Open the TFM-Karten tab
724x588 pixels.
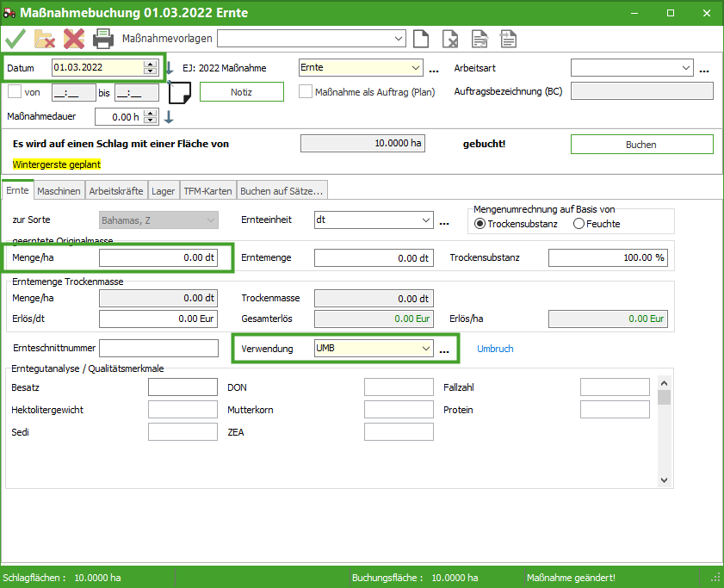pos(208,191)
